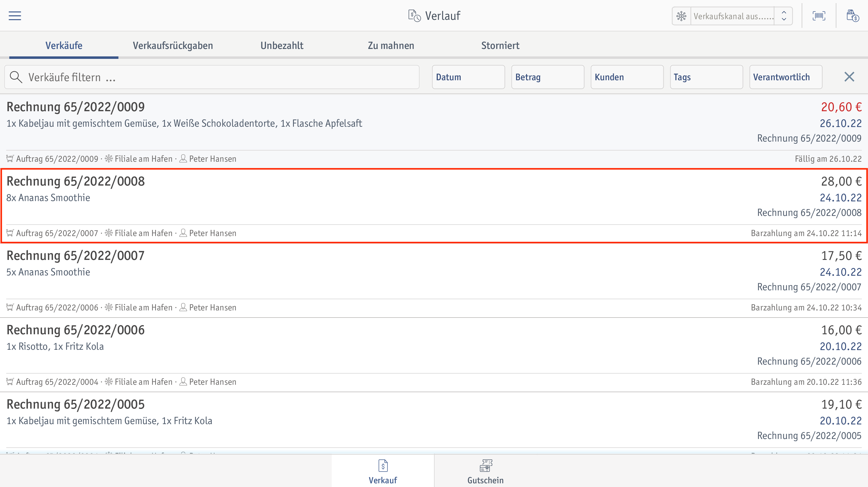Image resolution: width=868 pixels, height=487 pixels.
Task: Click Fällig am 26.10.22 status
Action: pyautogui.click(x=828, y=159)
